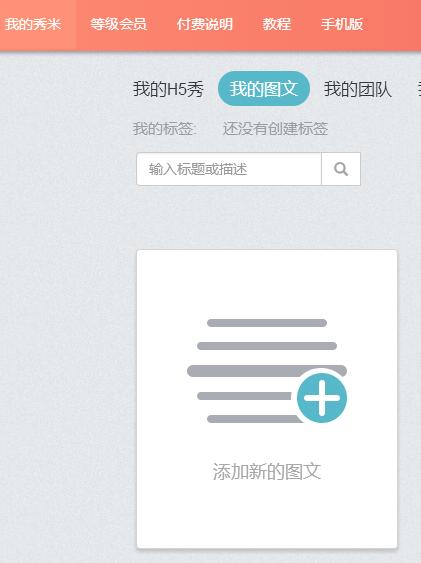421x563 pixels.
Task: Click the gray text-lines document icon
Action: coord(267,371)
